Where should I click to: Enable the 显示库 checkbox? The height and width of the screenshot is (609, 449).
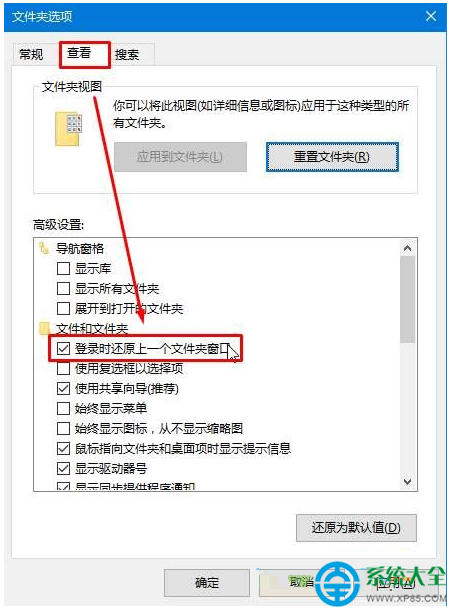(x=63, y=268)
